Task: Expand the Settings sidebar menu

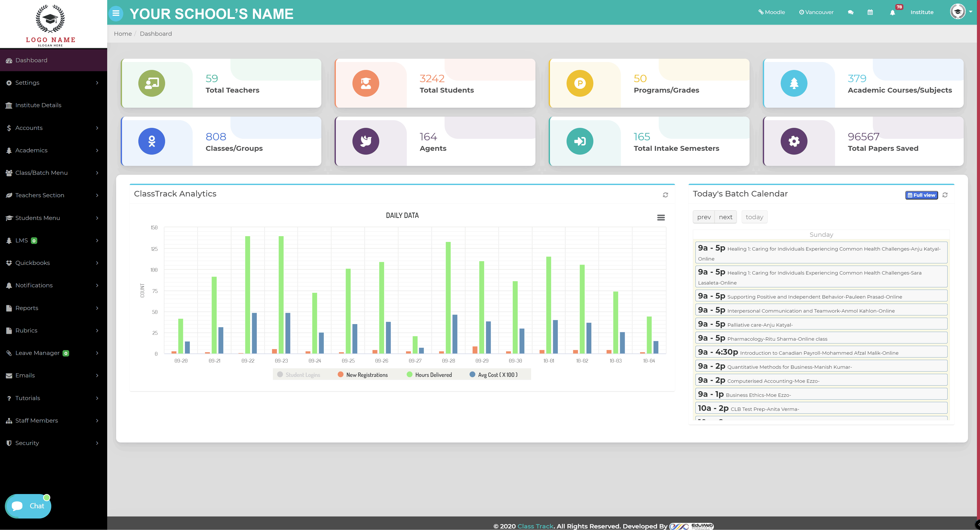Action: pos(53,83)
